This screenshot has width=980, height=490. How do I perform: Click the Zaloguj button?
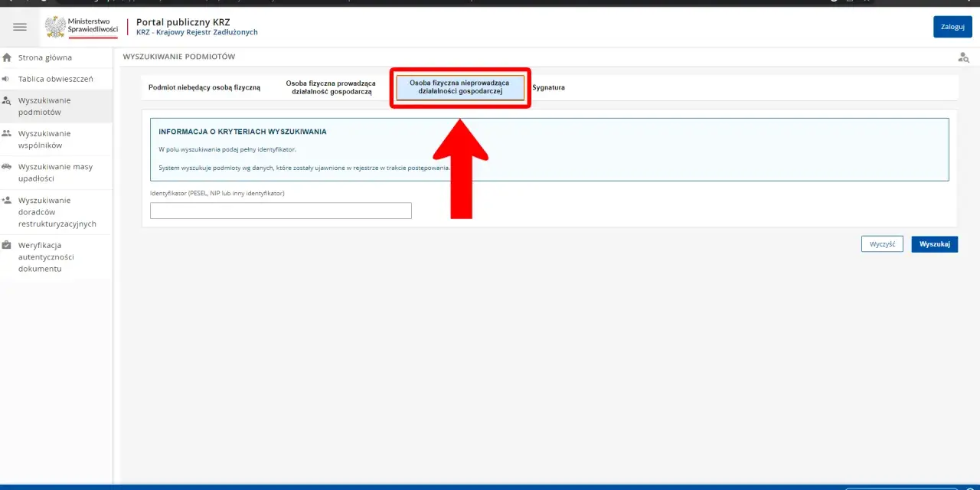click(952, 27)
